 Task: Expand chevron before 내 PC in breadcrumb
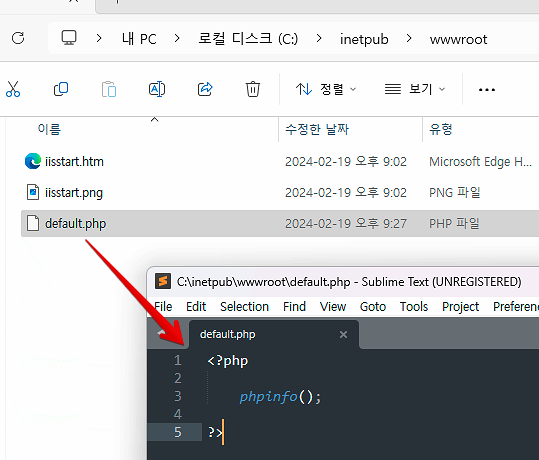coord(99,38)
